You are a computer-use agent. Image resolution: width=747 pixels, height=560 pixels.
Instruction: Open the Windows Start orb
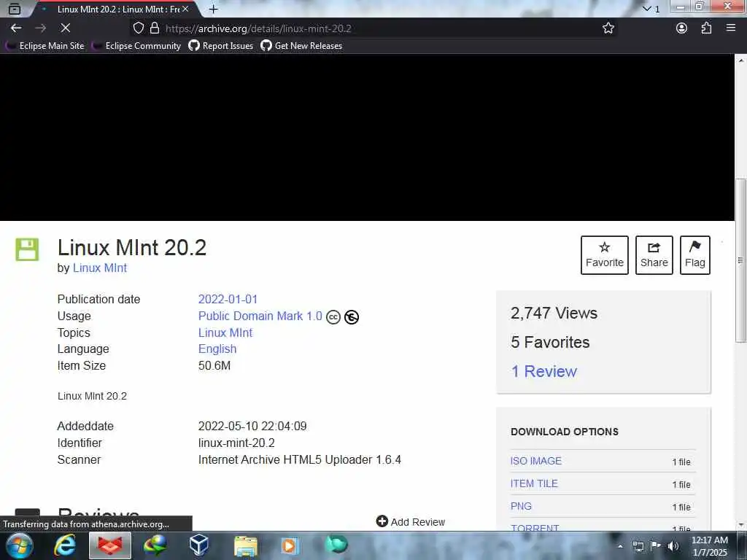point(19,545)
